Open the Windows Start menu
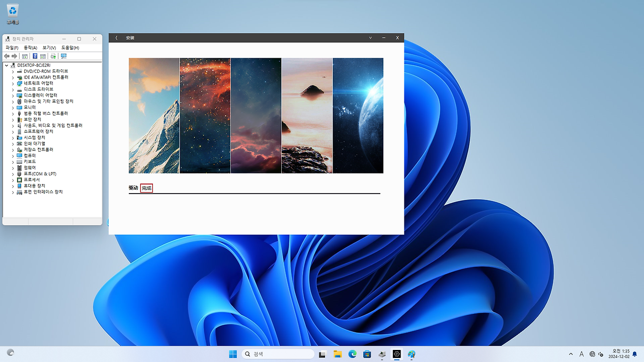This screenshot has width=644, height=362. pos(233,354)
